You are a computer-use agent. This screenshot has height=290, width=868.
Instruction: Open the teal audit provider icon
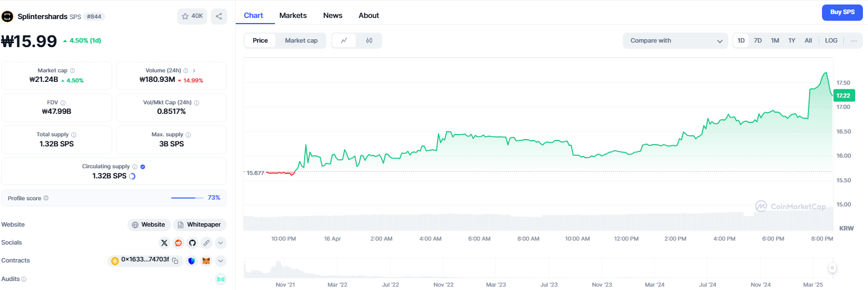click(x=221, y=279)
